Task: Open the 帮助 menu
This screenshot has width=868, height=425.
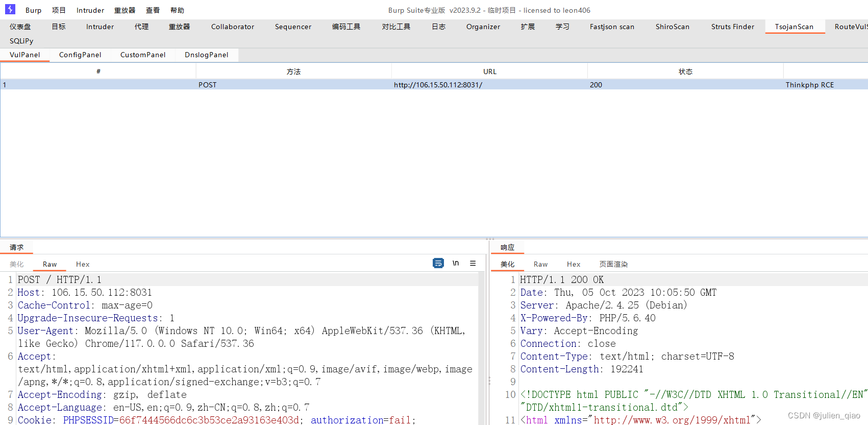Action: (177, 10)
